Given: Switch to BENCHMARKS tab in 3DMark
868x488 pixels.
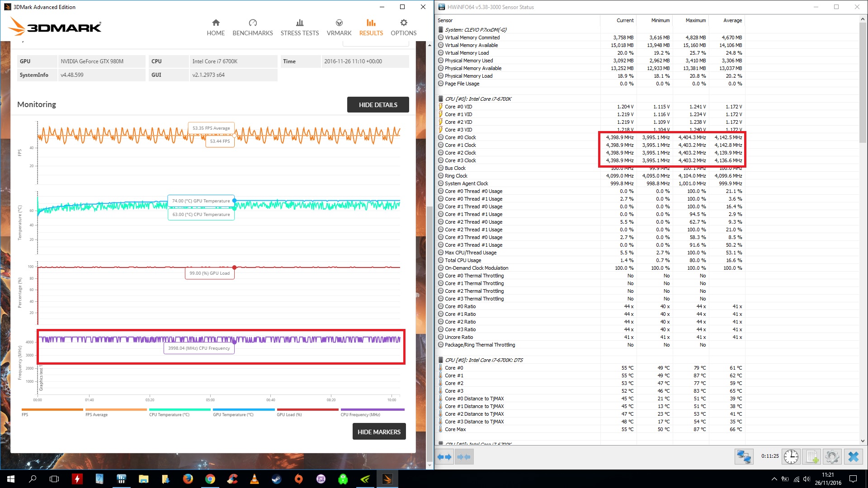Looking at the screenshot, I should (x=253, y=28).
